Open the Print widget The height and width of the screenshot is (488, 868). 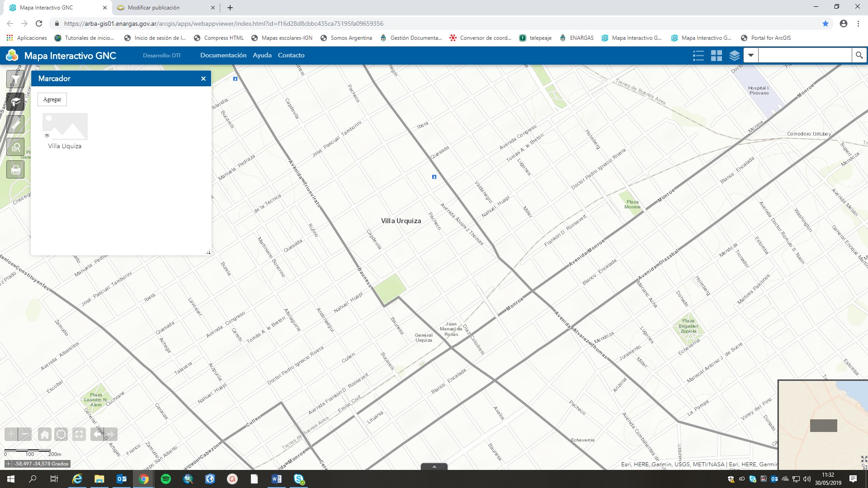click(x=15, y=169)
